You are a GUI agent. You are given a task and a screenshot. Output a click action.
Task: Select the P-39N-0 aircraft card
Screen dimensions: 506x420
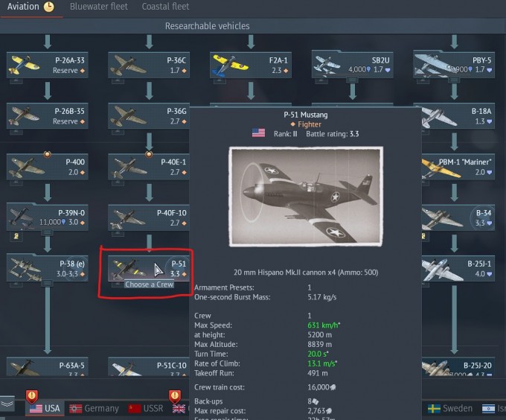48,217
